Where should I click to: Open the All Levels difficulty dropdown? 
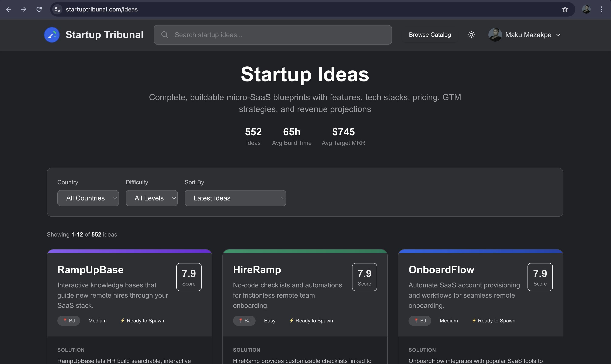(x=151, y=198)
